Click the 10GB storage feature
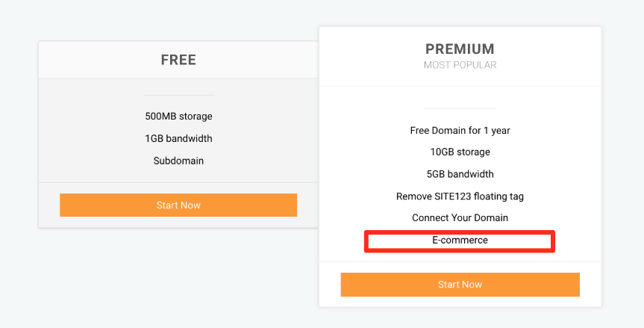 tap(460, 152)
